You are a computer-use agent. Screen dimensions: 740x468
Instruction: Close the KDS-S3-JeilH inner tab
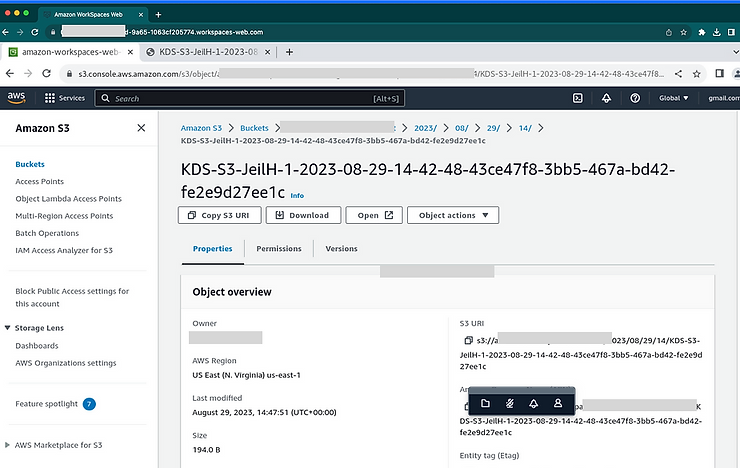click(x=267, y=52)
